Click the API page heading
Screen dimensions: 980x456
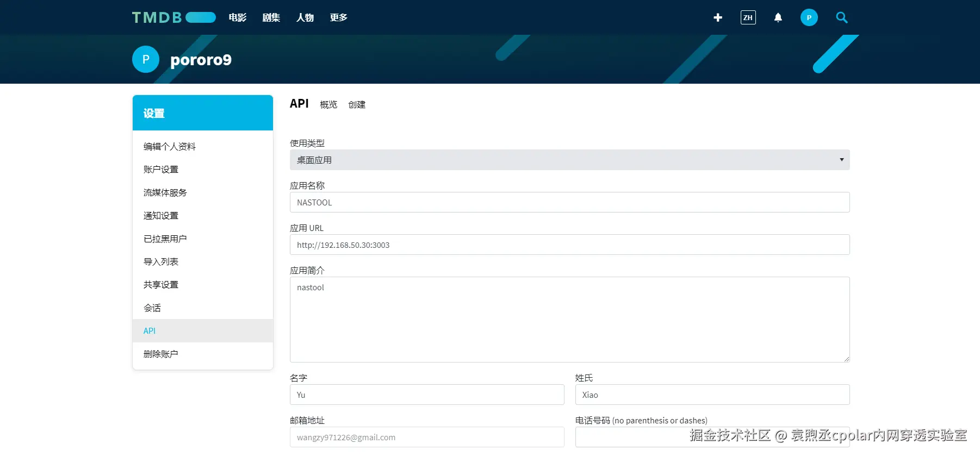click(x=299, y=103)
